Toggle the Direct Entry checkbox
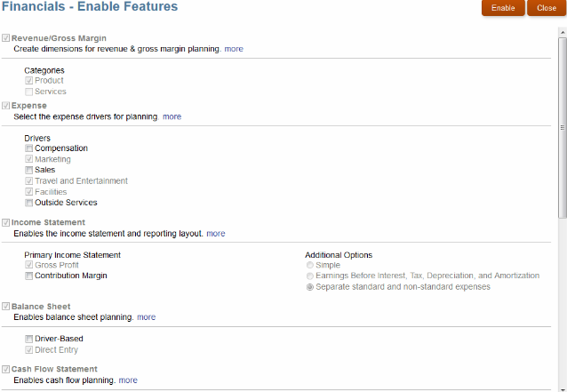The width and height of the screenshot is (567, 392). tap(29, 349)
